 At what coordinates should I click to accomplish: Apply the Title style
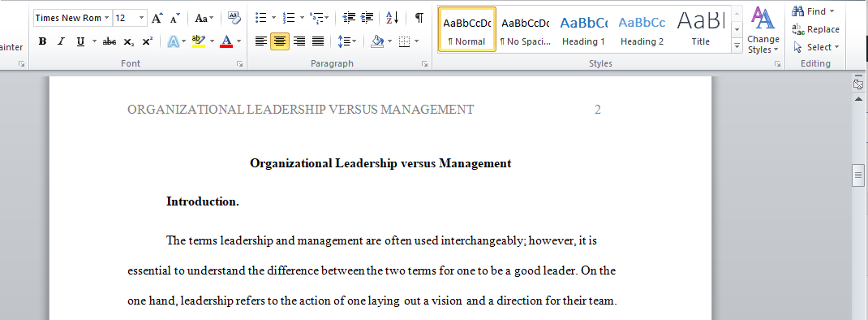coord(700,29)
